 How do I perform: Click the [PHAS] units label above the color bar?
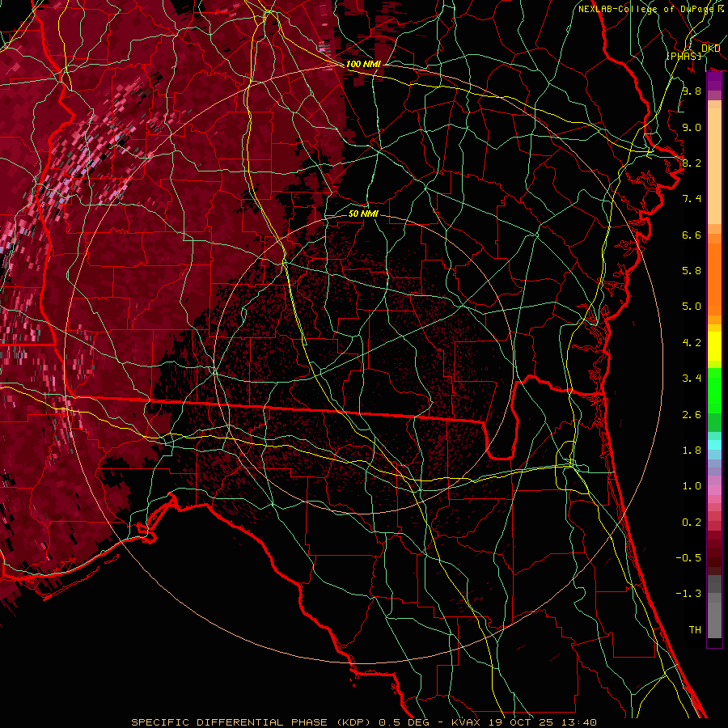[x=684, y=56]
